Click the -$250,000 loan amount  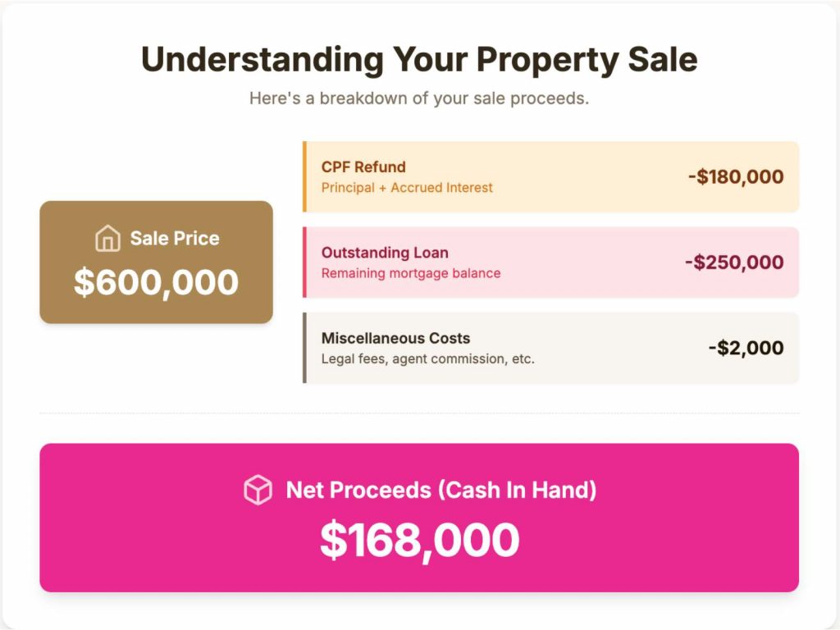[733, 262]
